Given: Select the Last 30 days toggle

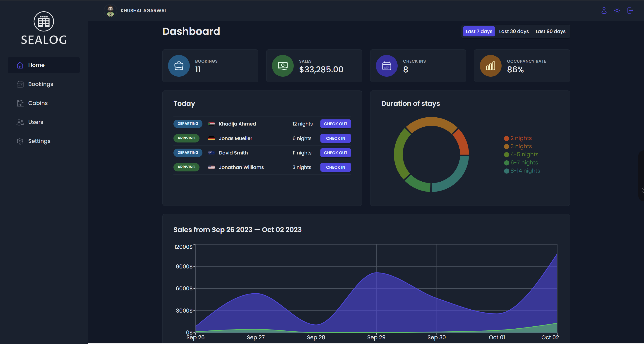Looking at the screenshot, I should tap(514, 31).
